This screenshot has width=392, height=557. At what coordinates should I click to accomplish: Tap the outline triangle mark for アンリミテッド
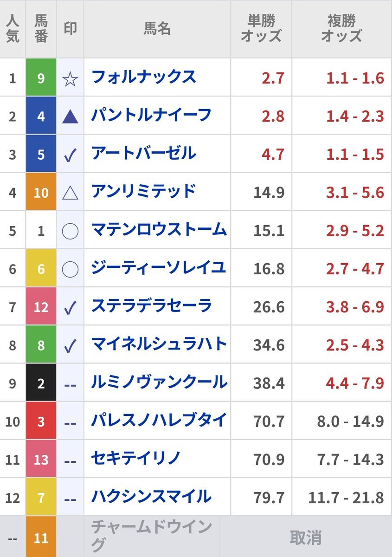[x=70, y=193]
